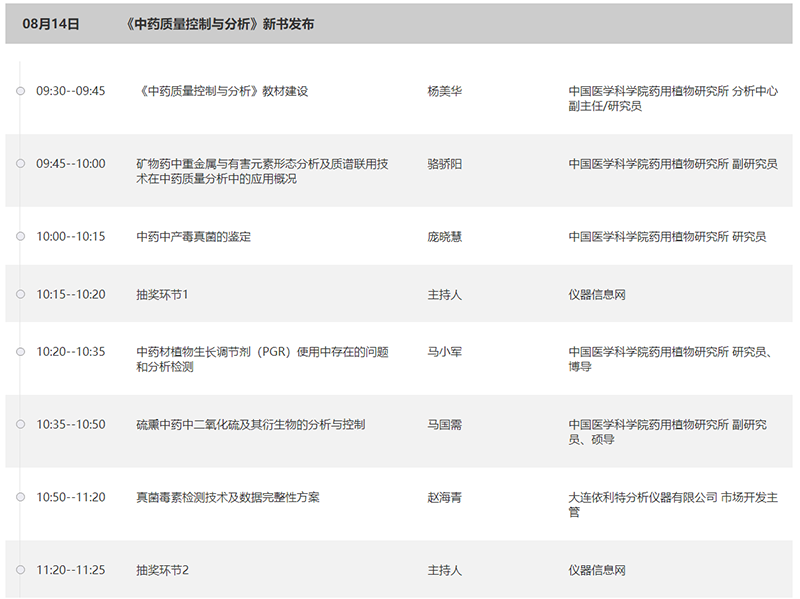800x599 pixels.
Task: Open the 《中药质量控制与分析》教材建设 talk title
Action: click(x=222, y=91)
